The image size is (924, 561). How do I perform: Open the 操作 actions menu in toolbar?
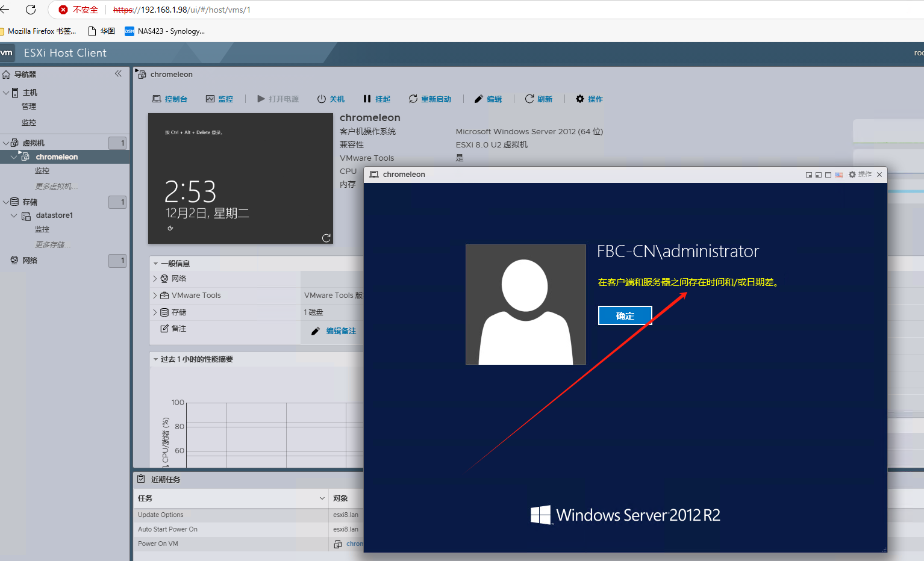589,99
